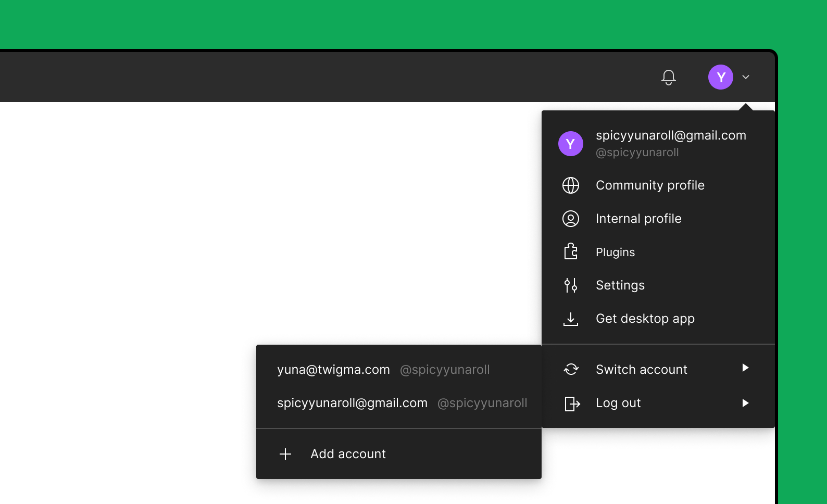
Task: Expand Switch account submenu arrow
Action: [745, 368]
